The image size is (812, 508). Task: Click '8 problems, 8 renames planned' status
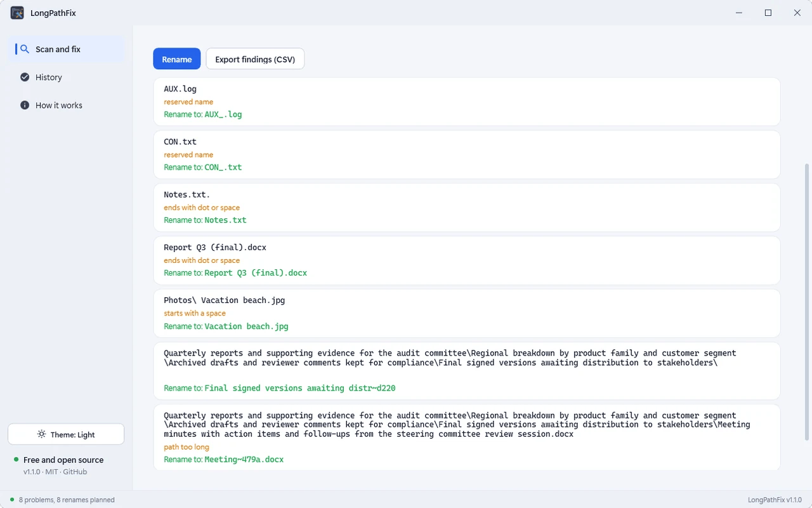(x=67, y=500)
